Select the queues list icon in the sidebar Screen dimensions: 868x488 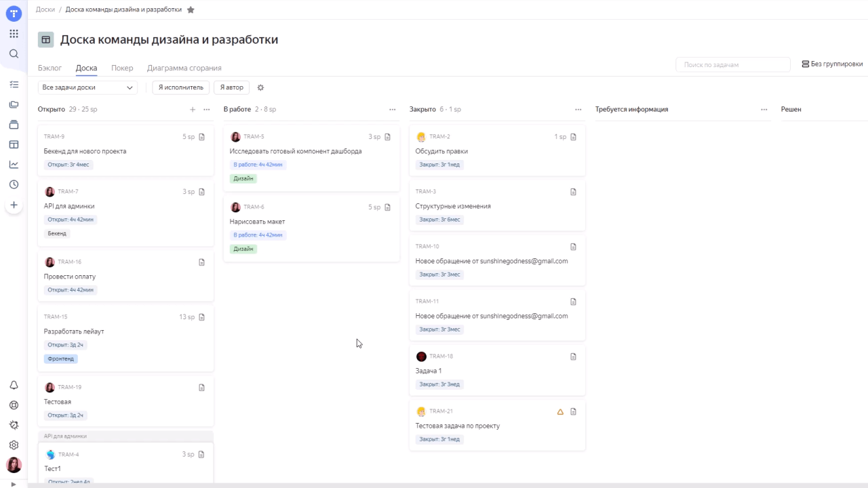point(14,83)
